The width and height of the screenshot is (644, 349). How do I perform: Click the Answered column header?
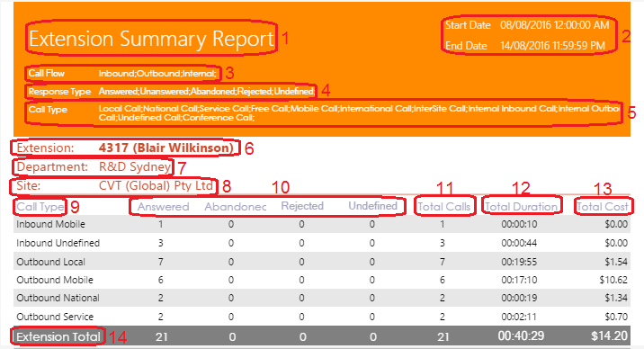click(x=163, y=207)
